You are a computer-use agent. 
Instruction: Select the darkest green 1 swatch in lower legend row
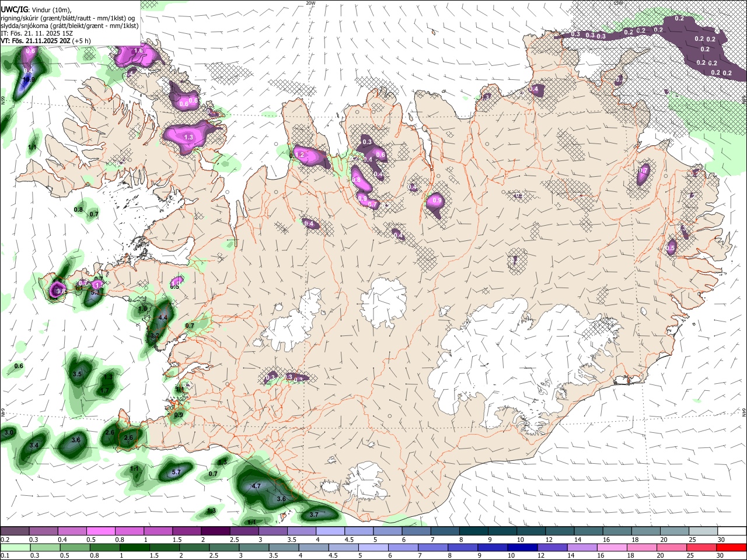point(135,547)
